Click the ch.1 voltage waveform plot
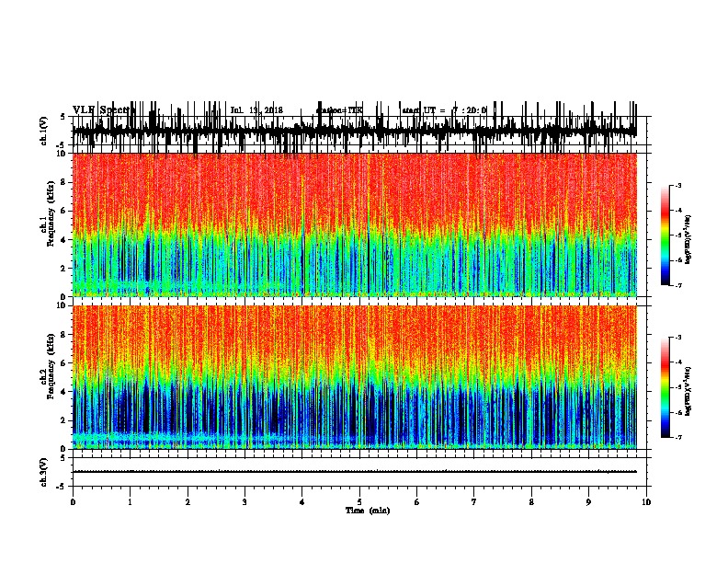The image size is (728, 563). pos(355,131)
